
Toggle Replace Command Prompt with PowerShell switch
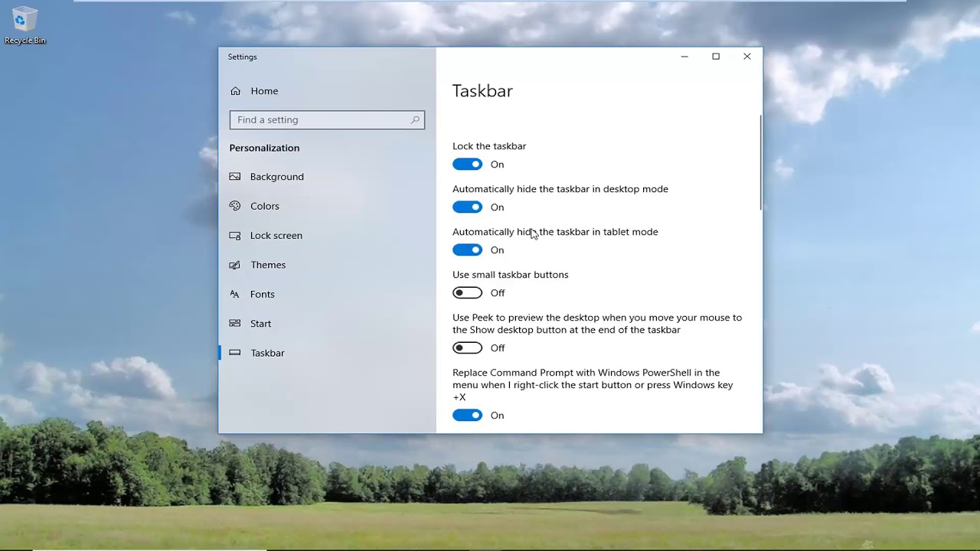point(467,416)
